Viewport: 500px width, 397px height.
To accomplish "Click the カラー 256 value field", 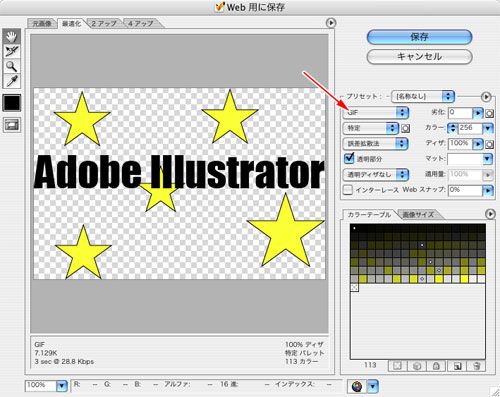I will (470, 128).
